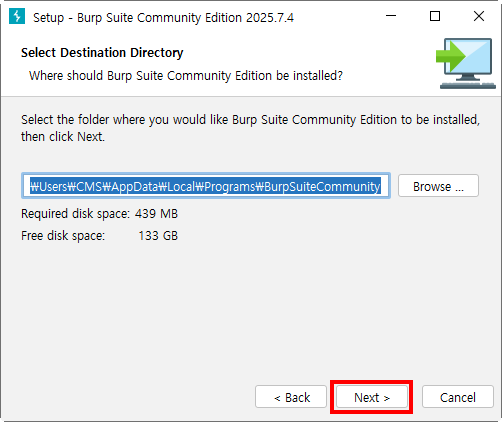Go Back to previous setup step

pyautogui.click(x=291, y=397)
